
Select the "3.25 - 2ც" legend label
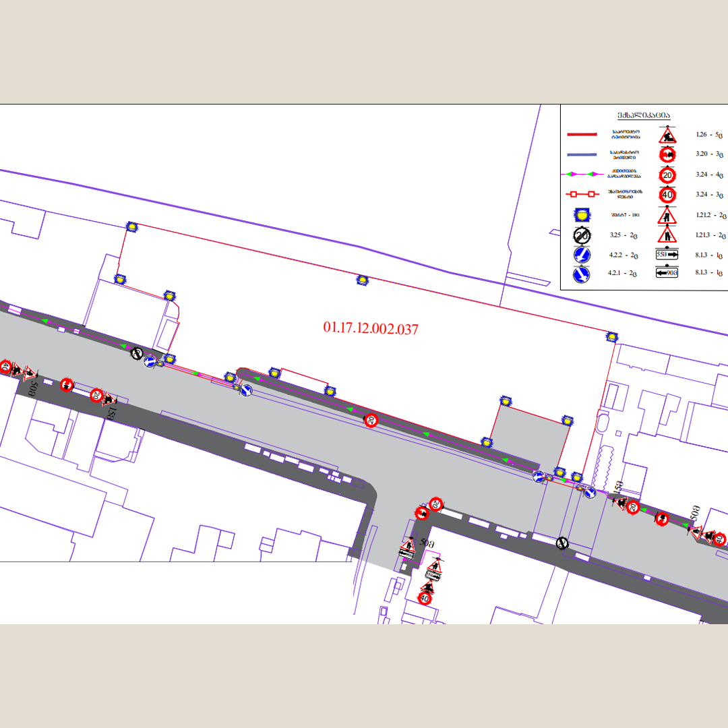(624, 235)
